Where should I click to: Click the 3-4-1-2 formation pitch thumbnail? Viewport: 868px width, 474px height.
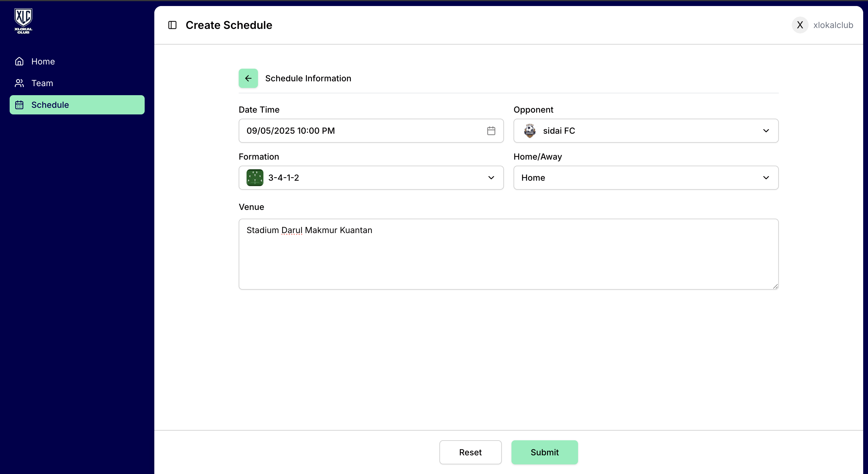click(x=255, y=177)
